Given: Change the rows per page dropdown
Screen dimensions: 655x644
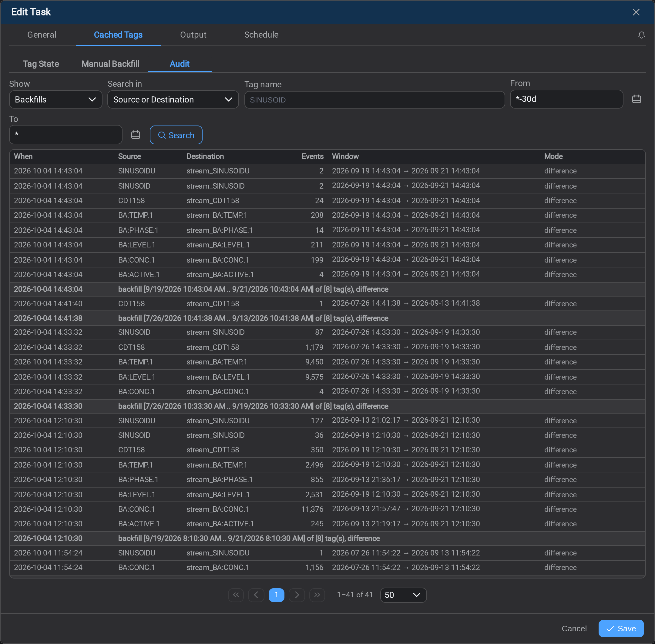Looking at the screenshot, I should click(403, 595).
